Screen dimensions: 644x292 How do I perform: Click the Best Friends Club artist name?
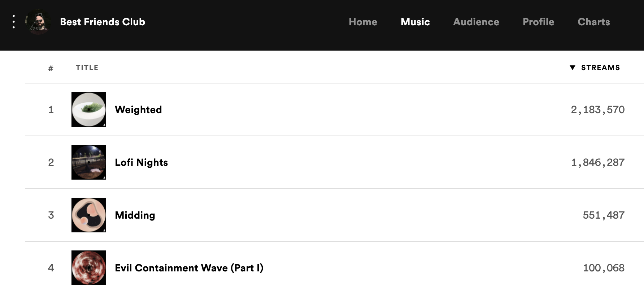[103, 22]
